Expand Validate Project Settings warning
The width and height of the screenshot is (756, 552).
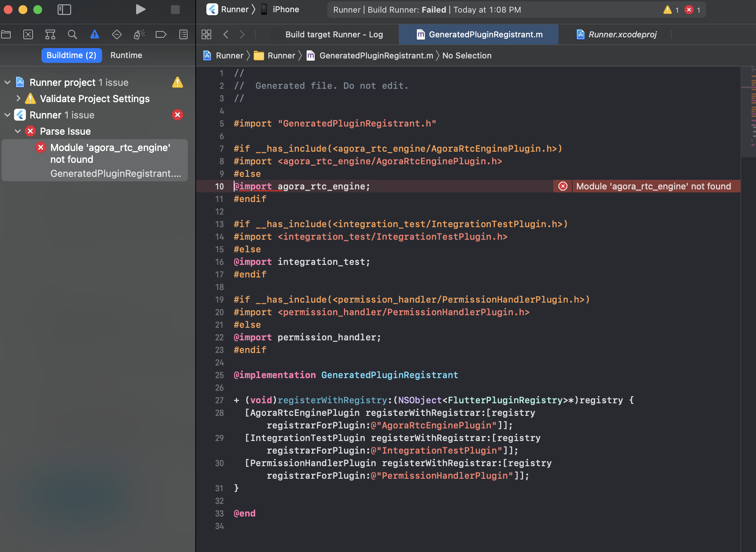point(18,98)
